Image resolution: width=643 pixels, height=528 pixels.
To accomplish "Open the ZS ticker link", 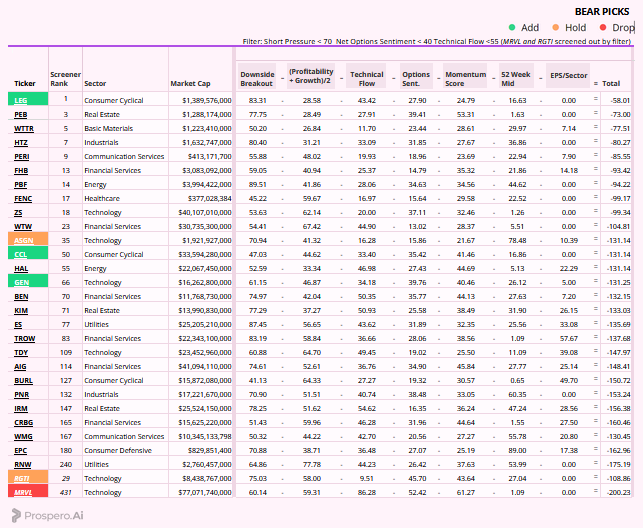I will tap(18, 212).
